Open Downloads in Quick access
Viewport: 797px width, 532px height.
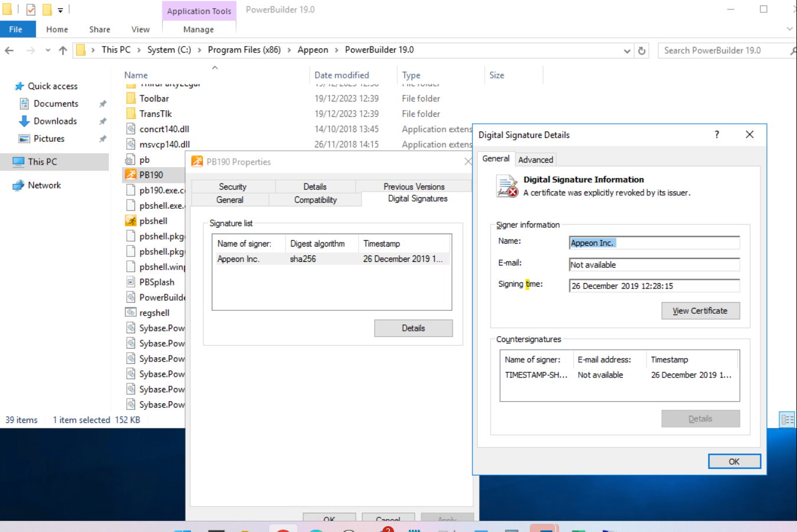click(x=55, y=121)
